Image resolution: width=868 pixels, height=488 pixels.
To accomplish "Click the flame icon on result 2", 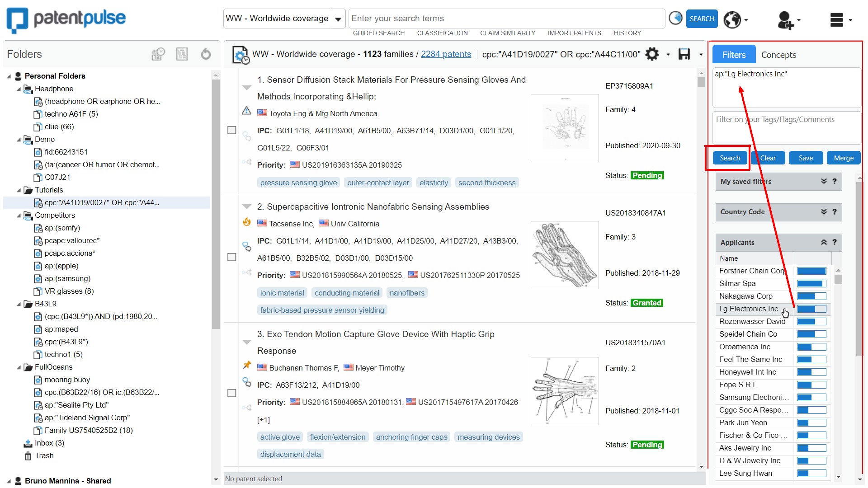I will 247,221.
